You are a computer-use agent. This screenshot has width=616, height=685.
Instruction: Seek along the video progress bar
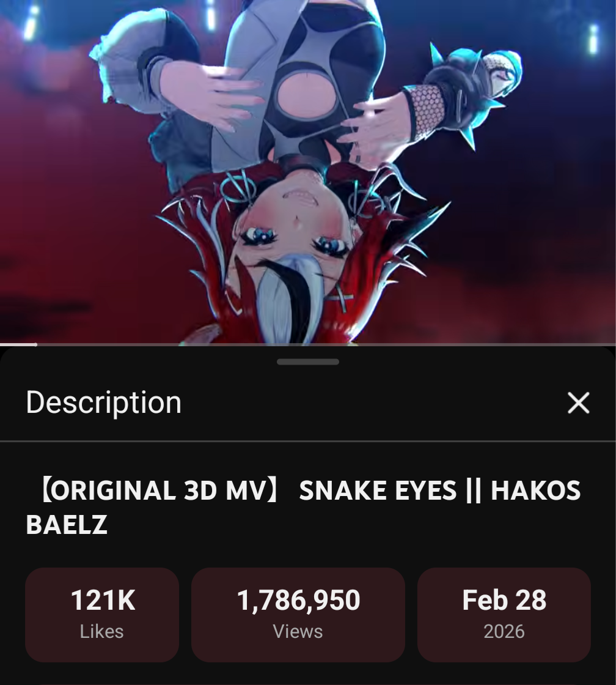pos(308,345)
